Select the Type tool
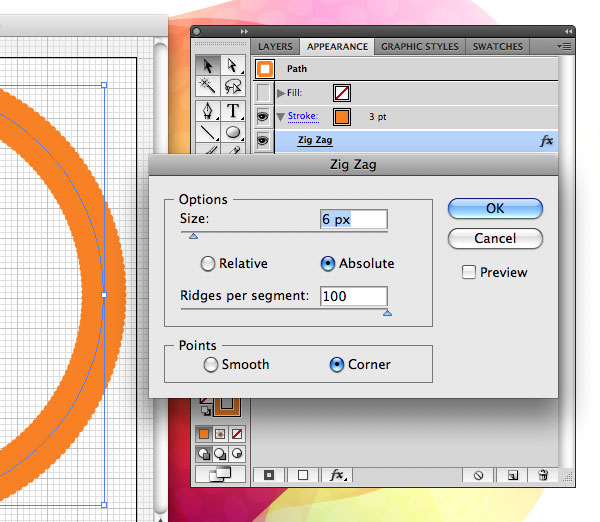 (x=232, y=111)
